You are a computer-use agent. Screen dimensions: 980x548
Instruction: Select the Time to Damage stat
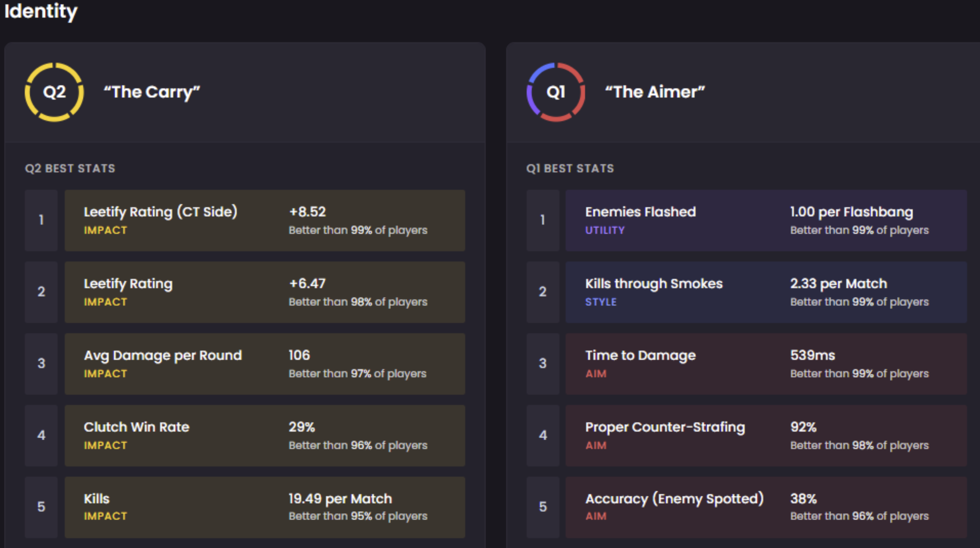[x=766, y=364]
